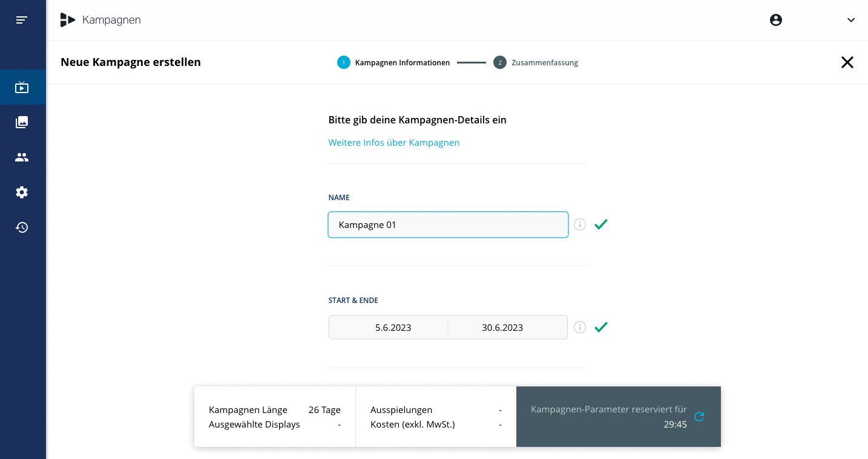Show info icon next to Start & Ende

580,327
